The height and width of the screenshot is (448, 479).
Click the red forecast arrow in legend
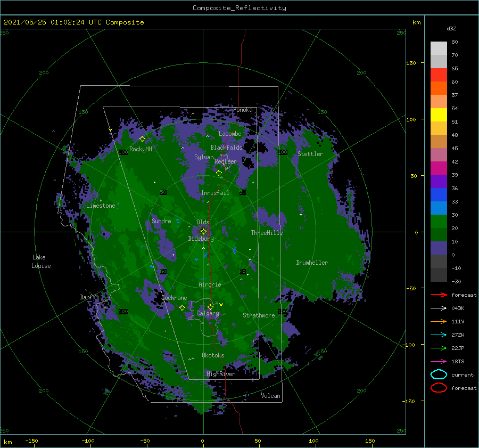439,295
